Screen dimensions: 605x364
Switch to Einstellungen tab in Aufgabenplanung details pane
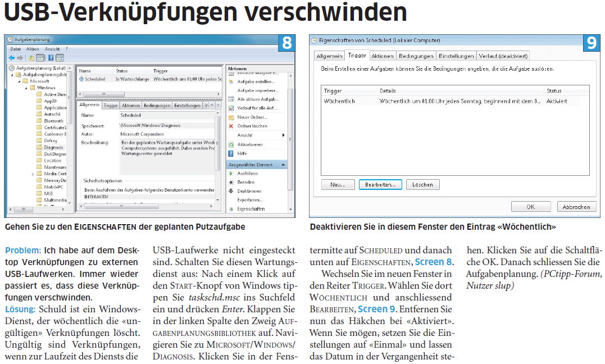187,106
